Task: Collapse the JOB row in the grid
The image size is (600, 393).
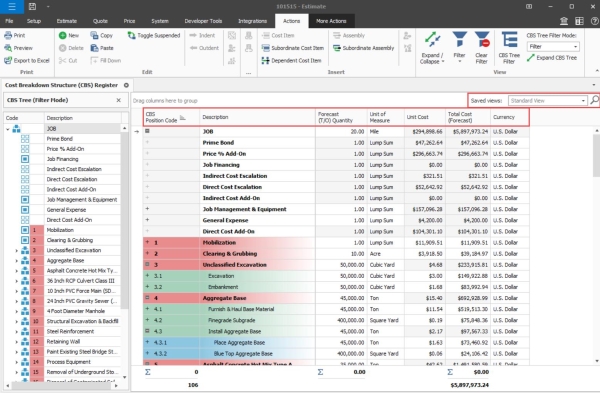Action: (147, 131)
